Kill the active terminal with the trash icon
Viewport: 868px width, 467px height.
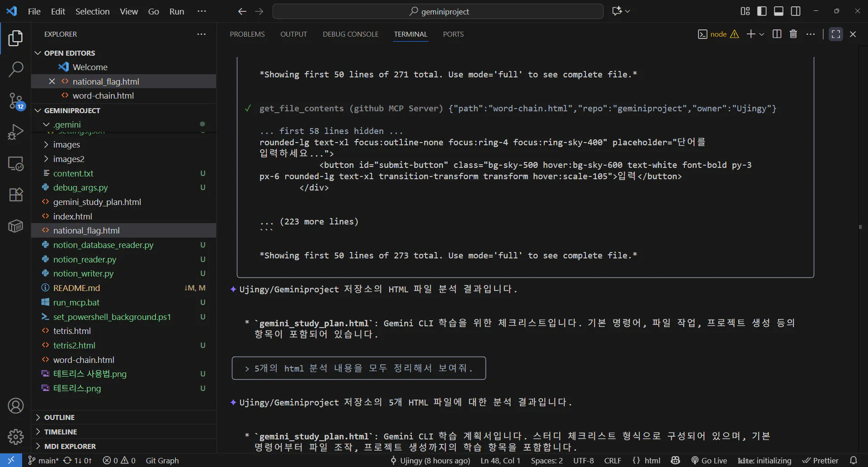click(x=793, y=34)
